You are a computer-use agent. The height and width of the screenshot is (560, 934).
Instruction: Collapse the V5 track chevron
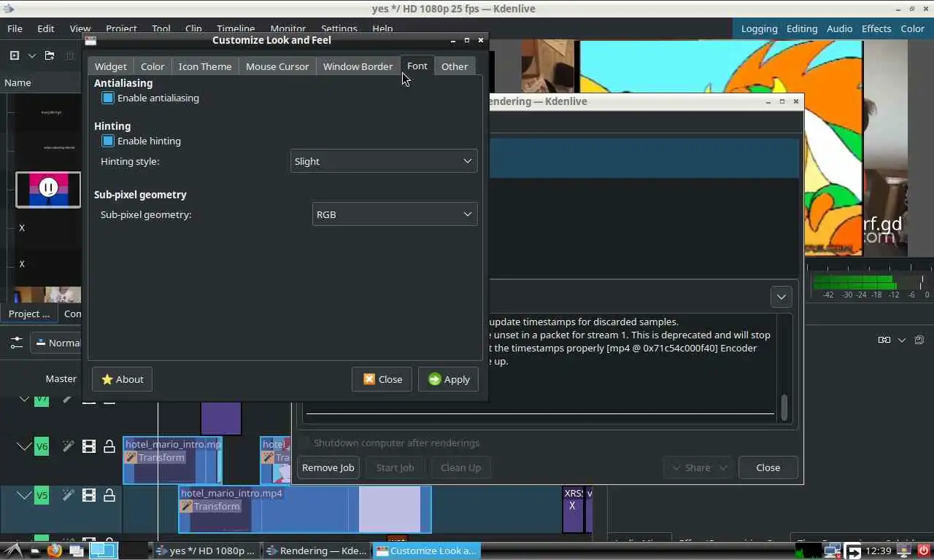[x=24, y=496]
